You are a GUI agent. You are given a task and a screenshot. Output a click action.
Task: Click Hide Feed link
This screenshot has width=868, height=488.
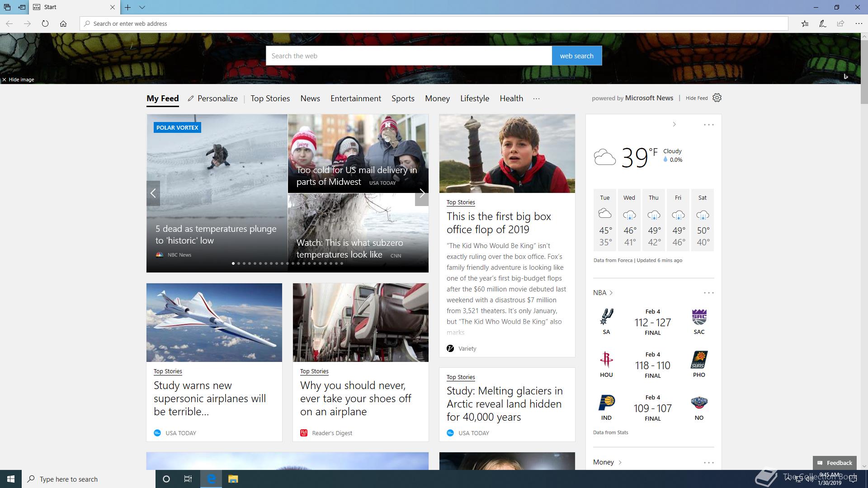tap(697, 98)
